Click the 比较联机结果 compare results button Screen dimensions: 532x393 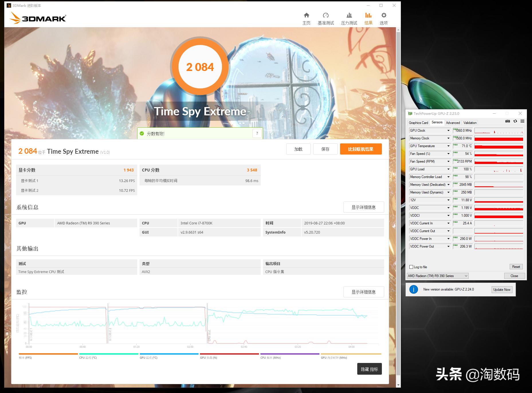(x=361, y=149)
